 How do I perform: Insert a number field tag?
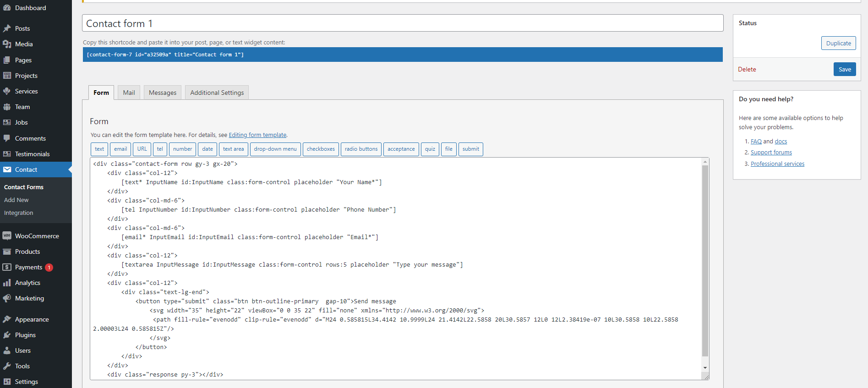(x=182, y=149)
